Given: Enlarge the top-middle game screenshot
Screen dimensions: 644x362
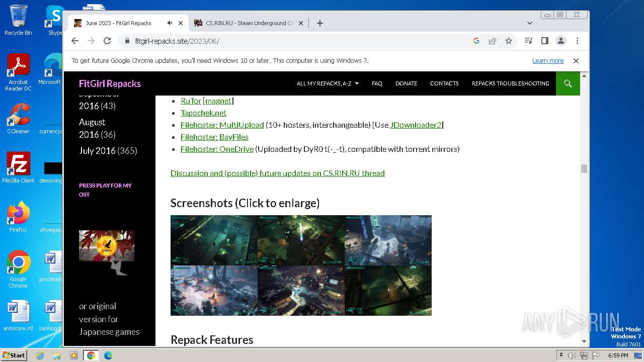Looking at the screenshot, I should 301,240.
